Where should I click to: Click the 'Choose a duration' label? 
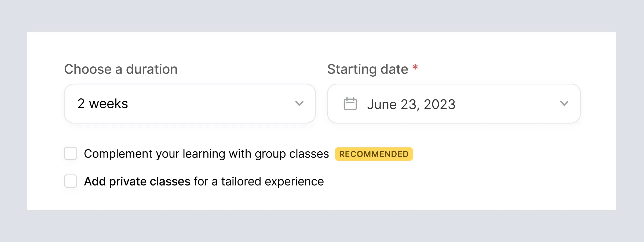coord(121,69)
